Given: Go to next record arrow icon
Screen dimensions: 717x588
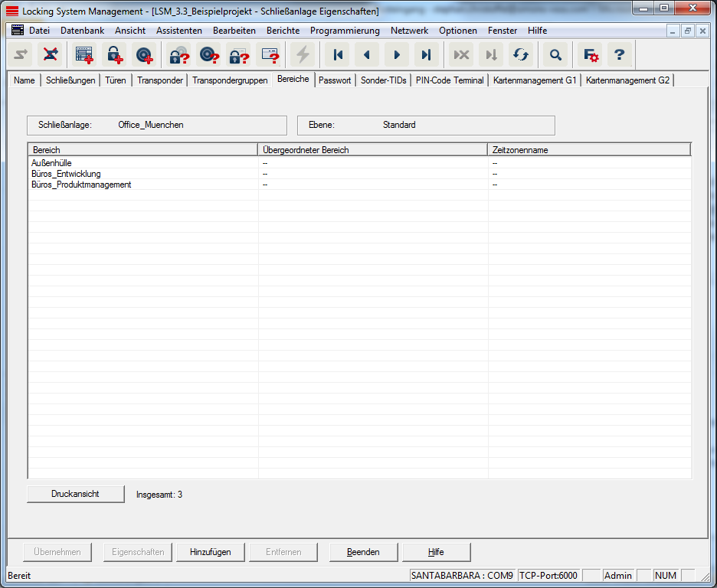Looking at the screenshot, I should [397, 55].
